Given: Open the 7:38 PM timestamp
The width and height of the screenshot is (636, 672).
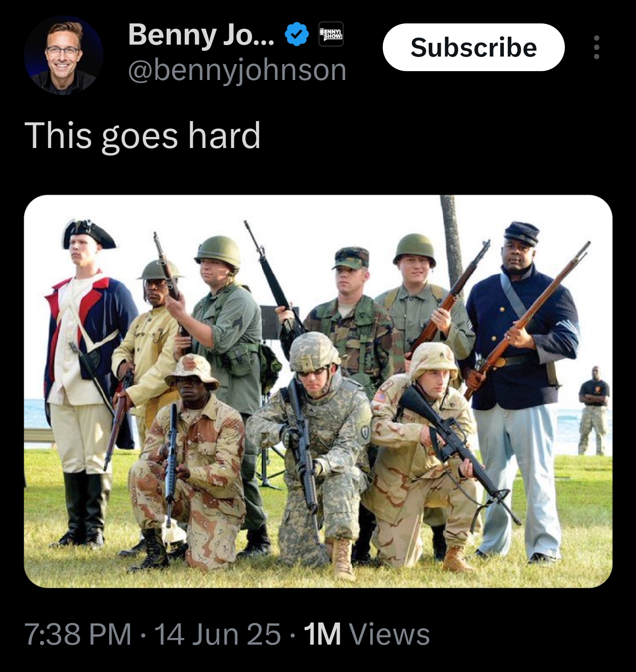Looking at the screenshot, I should point(78,634).
